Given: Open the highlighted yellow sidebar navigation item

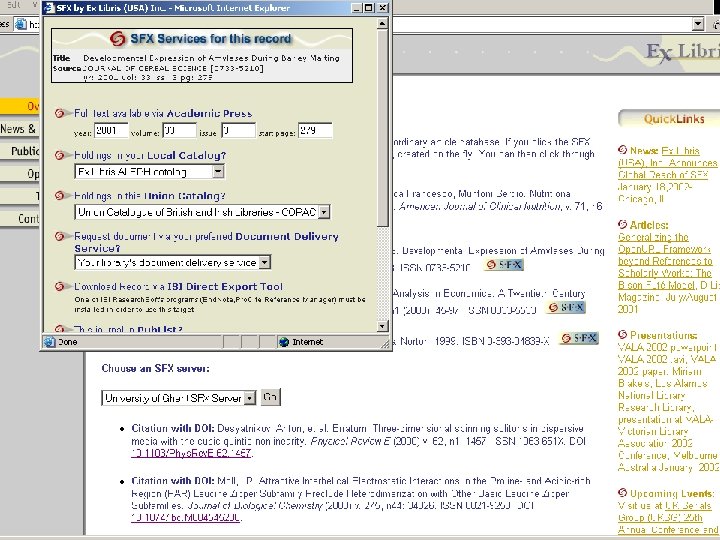Looking at the screenshot, I should pos(20,106).
